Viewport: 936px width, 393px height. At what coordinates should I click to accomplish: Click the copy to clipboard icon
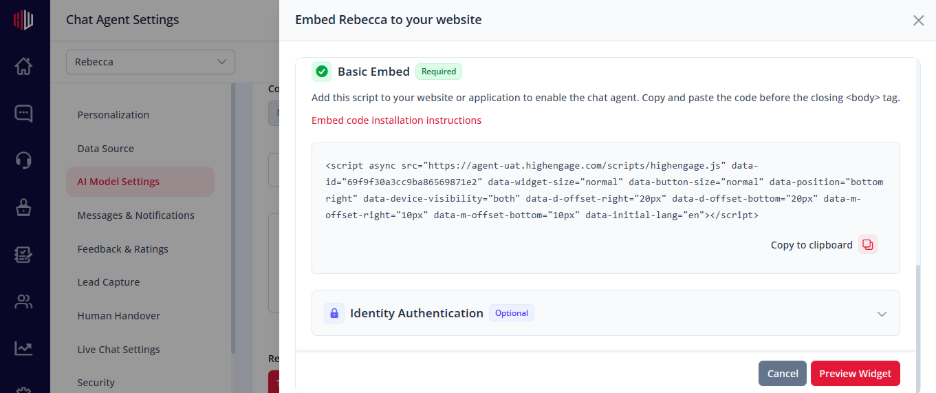pos(868,245)
